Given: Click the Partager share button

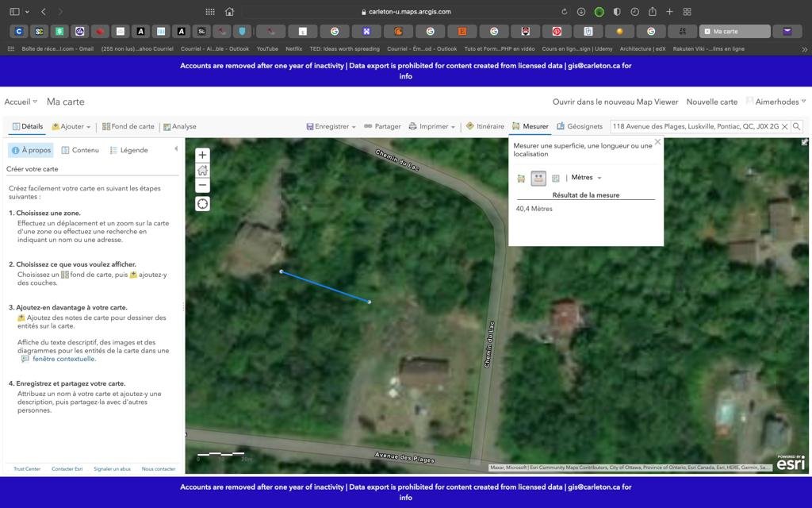Looking at the screenshot, I should coord(382,126).
